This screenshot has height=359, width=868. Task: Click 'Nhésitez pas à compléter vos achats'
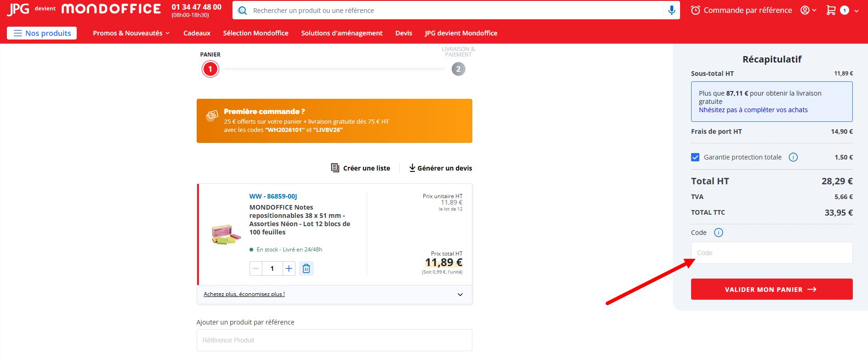tap(753, 110)
